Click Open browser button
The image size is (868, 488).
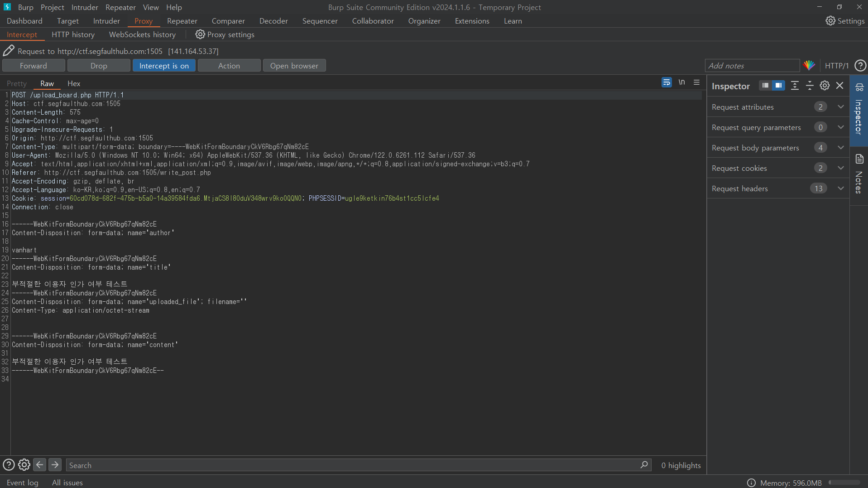click(294, 66)
